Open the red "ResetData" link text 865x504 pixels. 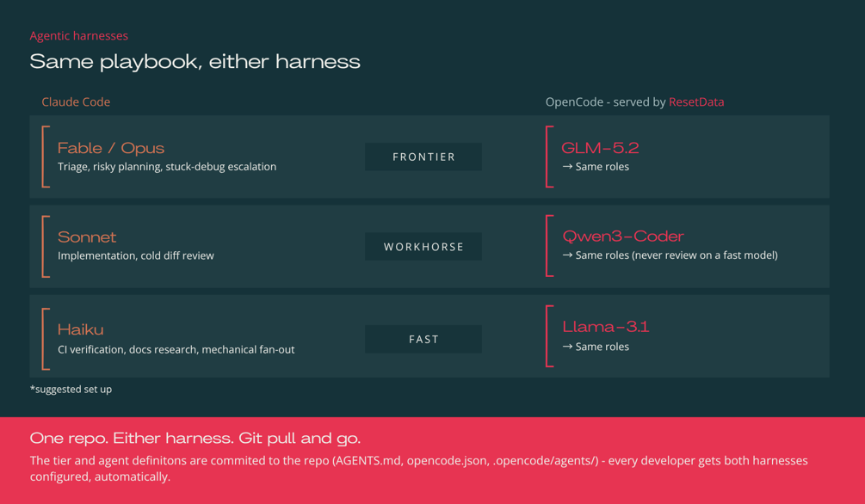coord(696,102)
